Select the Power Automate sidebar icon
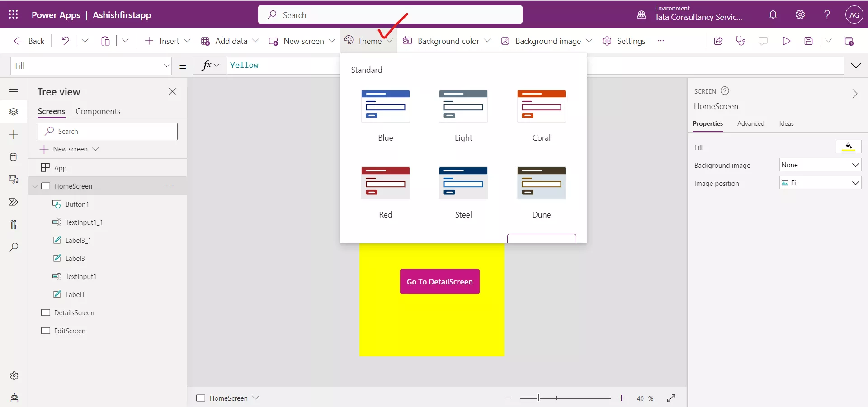868x407 pixels. click(14, 202)
